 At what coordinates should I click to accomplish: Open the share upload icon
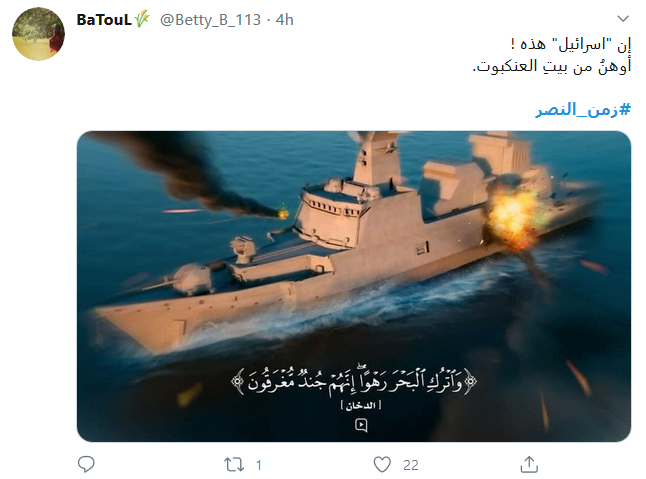pyautogui.click(x=529, y=464)
